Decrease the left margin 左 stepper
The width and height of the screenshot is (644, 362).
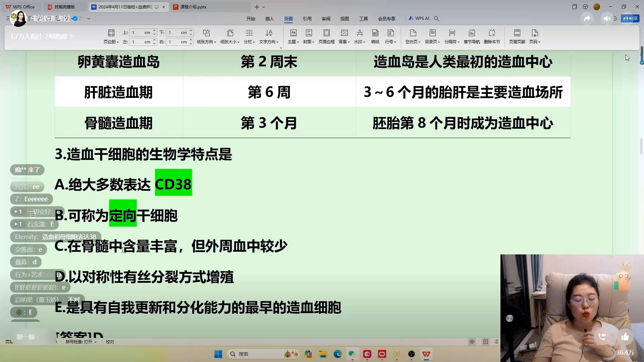154,44
